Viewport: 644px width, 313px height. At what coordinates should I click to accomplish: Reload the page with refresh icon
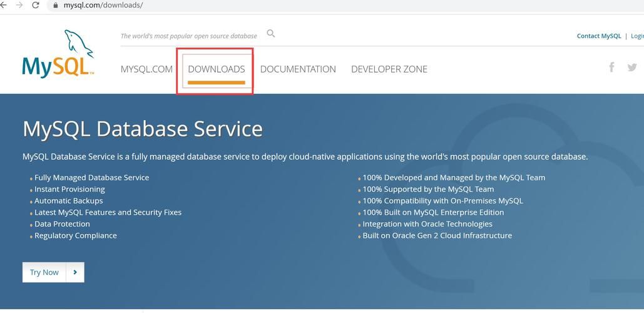pos(36,6)
